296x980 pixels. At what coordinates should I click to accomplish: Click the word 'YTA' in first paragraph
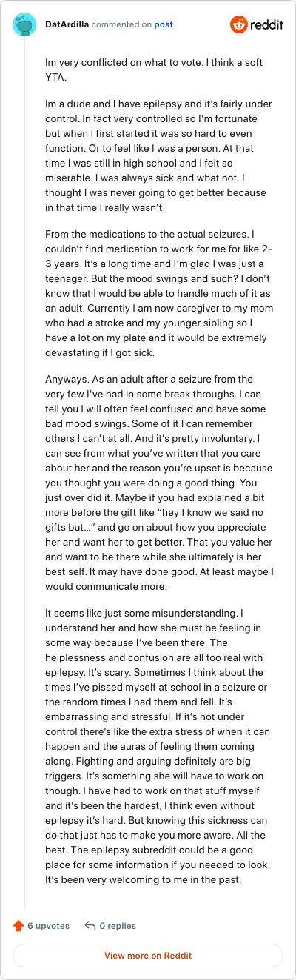pyautogui.click(x=57, y=78)
